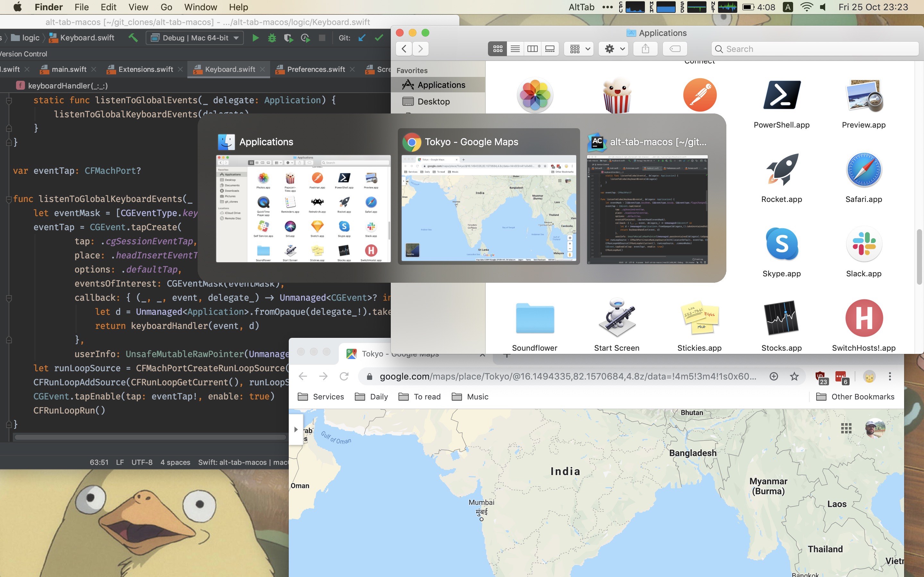Switch Finder to column view
This screenshot has width=924, height=577.
[532, 49]
